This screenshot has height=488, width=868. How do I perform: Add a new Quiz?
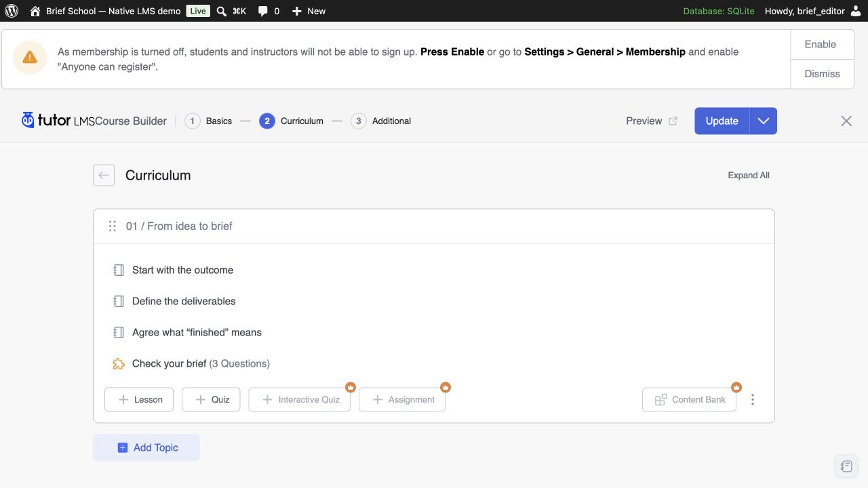[211, 400]
